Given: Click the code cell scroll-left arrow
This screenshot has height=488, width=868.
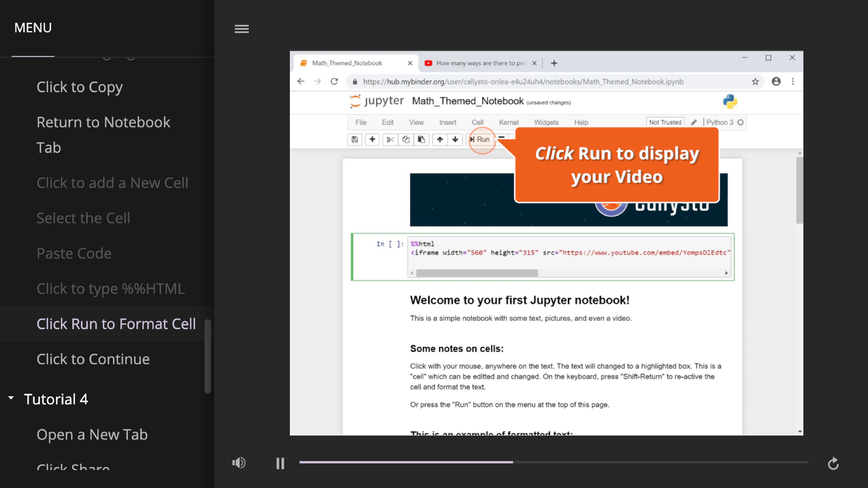Looking at the screenshot, I should [412, 273].
